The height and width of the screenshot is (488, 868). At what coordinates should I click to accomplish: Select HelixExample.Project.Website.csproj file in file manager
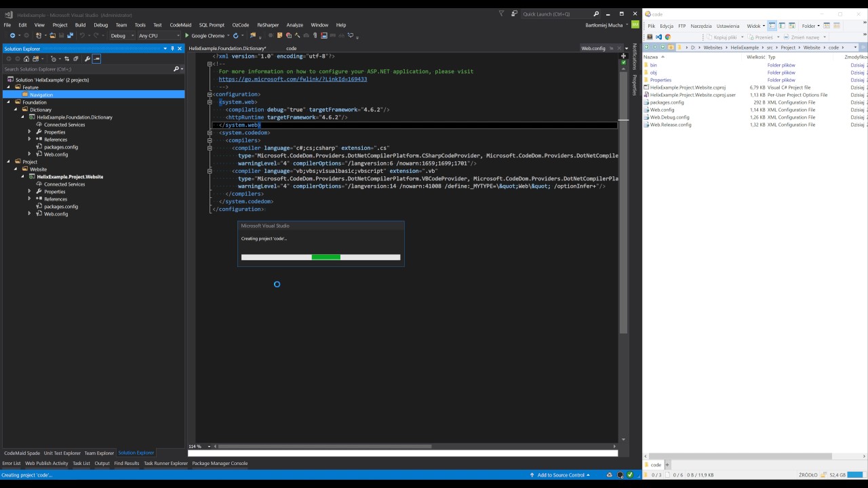click(x=687, y=87)
